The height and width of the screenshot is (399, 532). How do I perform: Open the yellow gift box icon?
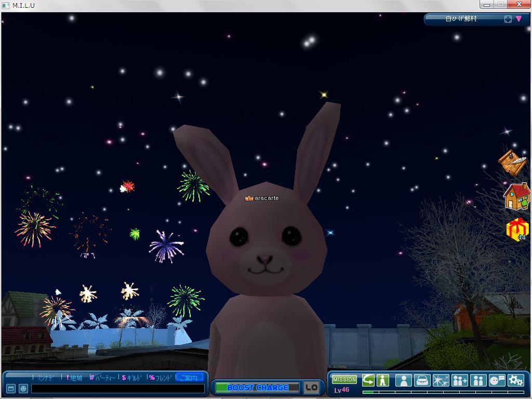click(517, 230)
